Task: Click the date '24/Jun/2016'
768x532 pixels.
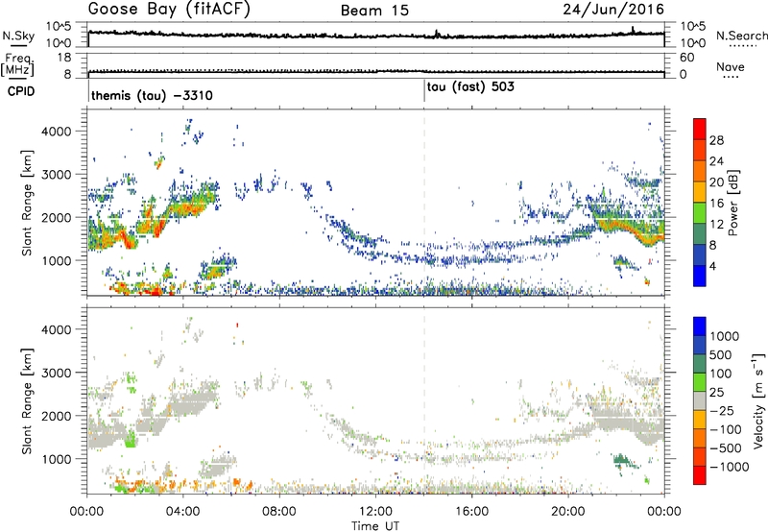Action: click(x=613, y=10)
